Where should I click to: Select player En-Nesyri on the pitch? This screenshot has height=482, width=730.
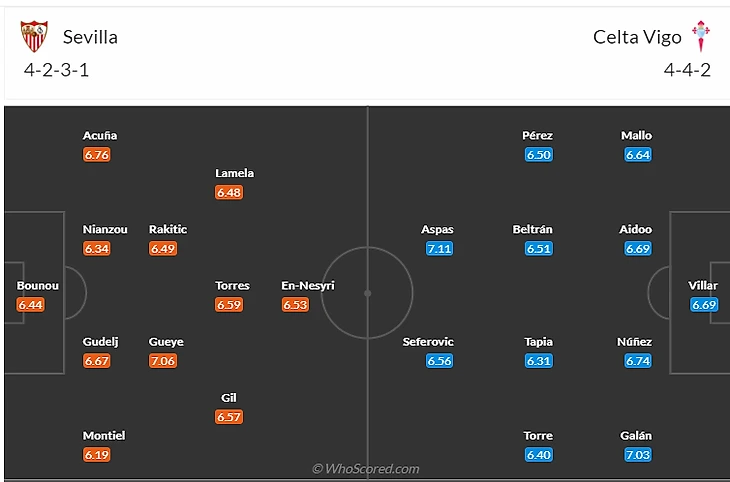click(308, 286)
